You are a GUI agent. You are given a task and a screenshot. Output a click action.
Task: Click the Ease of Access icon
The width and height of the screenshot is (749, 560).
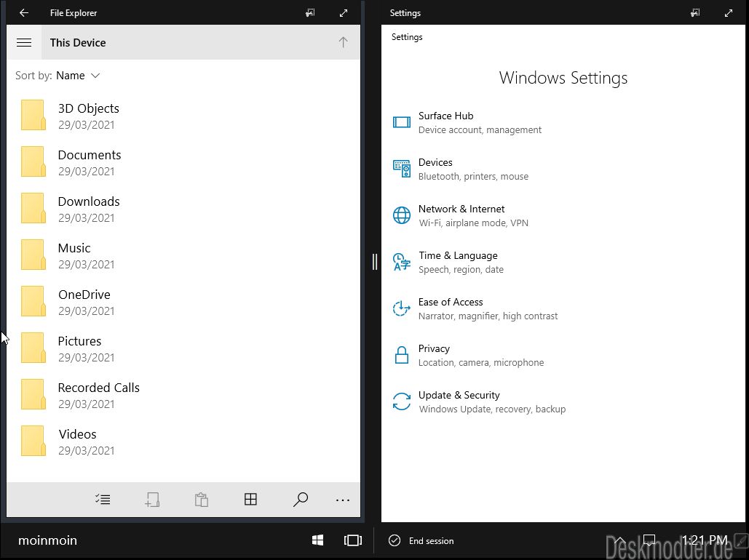[401, 308]
